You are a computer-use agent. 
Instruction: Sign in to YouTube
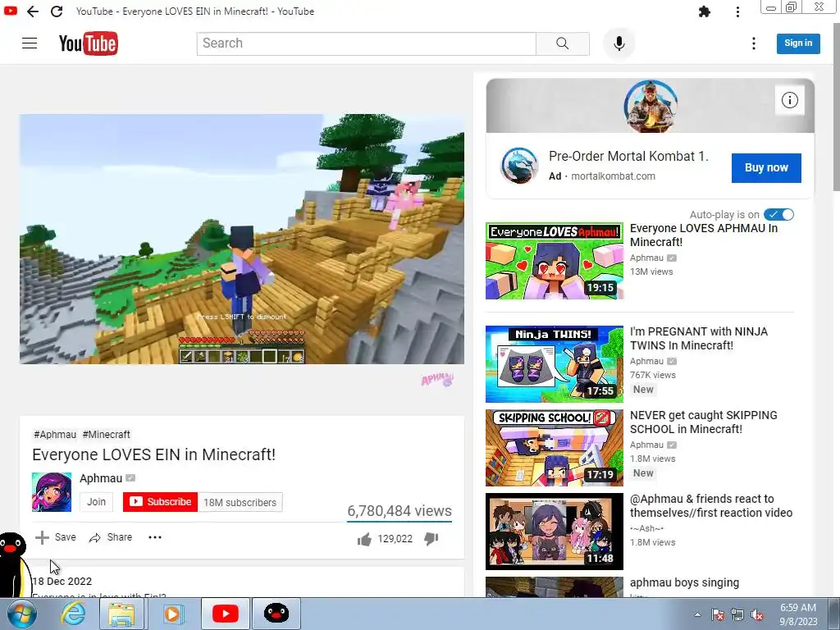pyautogui.click(x=798, y=43)
